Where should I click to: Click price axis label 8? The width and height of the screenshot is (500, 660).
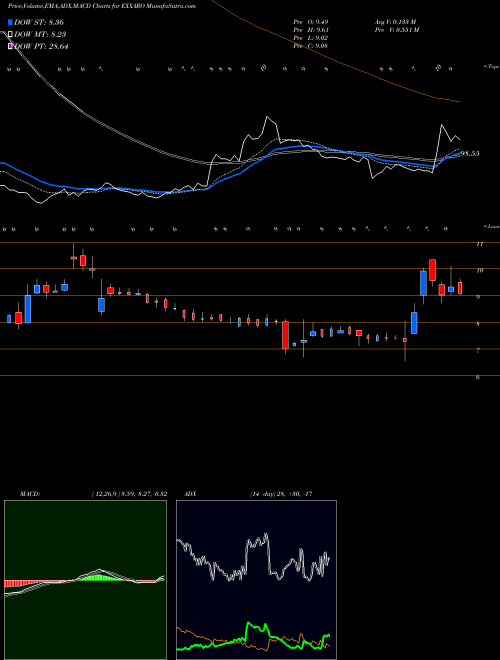(478, 324)
